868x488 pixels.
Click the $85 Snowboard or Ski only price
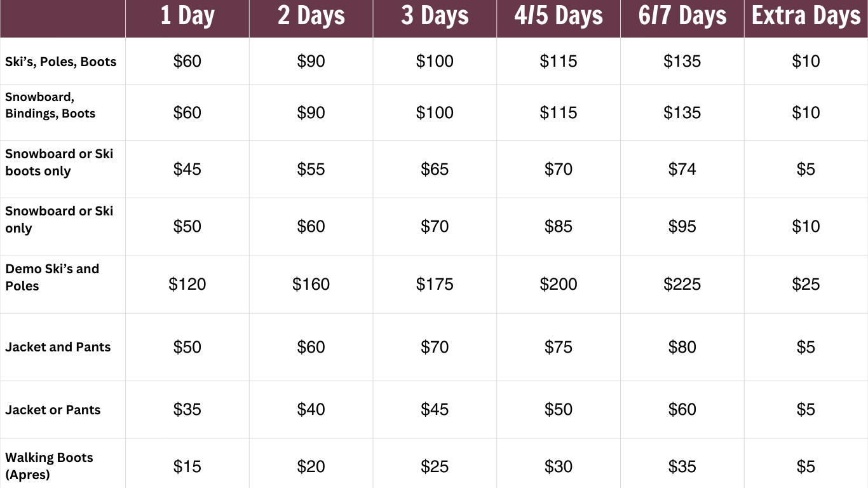point(558,226)
